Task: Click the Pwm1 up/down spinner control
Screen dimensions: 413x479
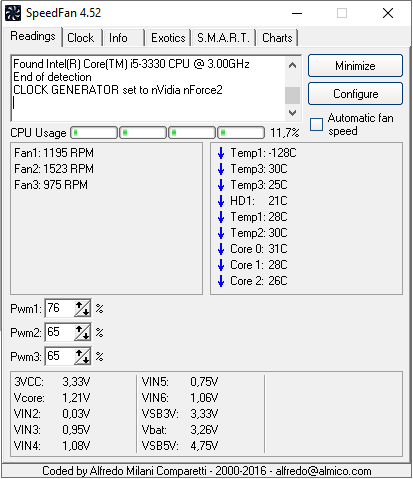Action: coord(82,308)
